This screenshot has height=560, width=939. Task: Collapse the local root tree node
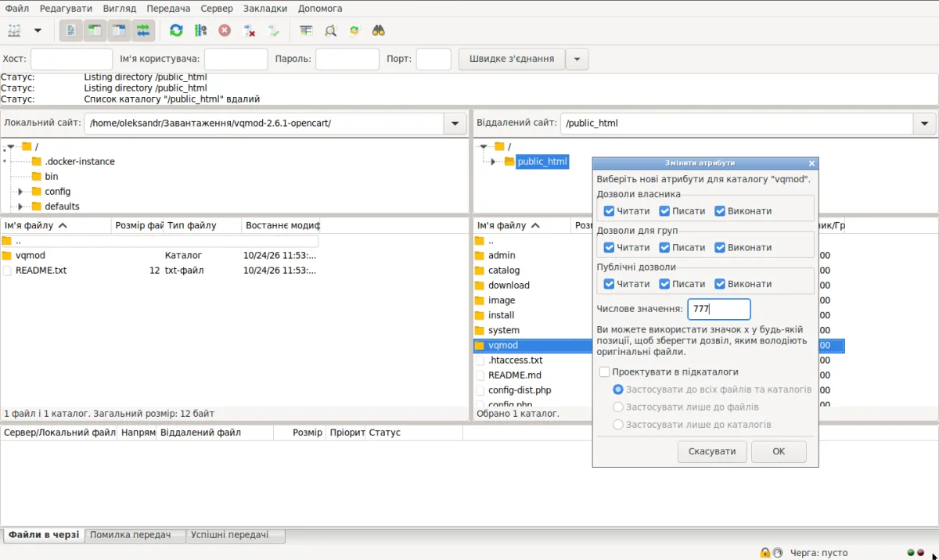[x=11, y=147]
